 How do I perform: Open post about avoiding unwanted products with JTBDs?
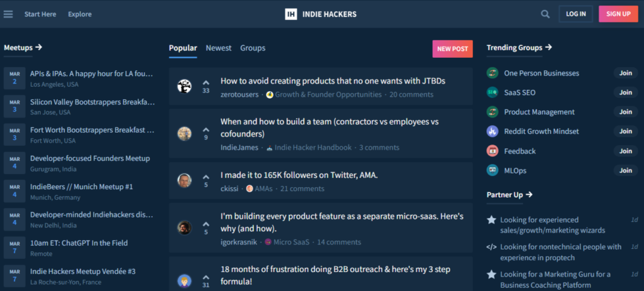pyautogui.click(x=333, y=81)
